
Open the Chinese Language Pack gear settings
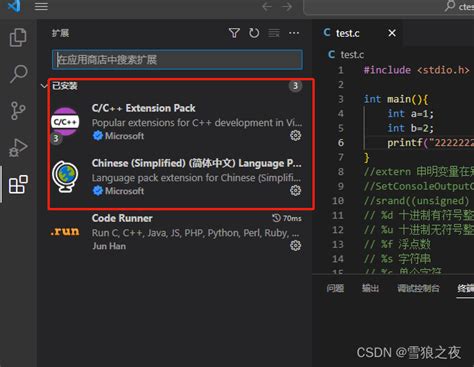295,190
